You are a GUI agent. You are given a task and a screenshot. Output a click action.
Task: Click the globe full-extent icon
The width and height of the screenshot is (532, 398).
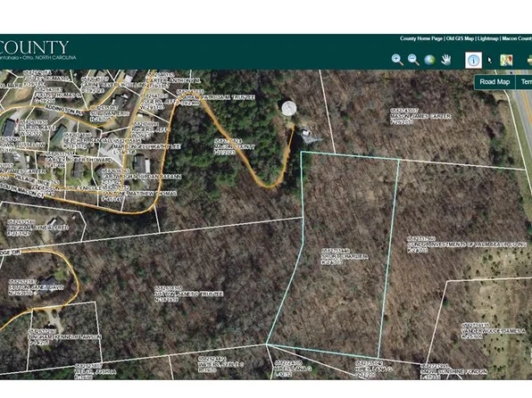[x=429, y=60]
